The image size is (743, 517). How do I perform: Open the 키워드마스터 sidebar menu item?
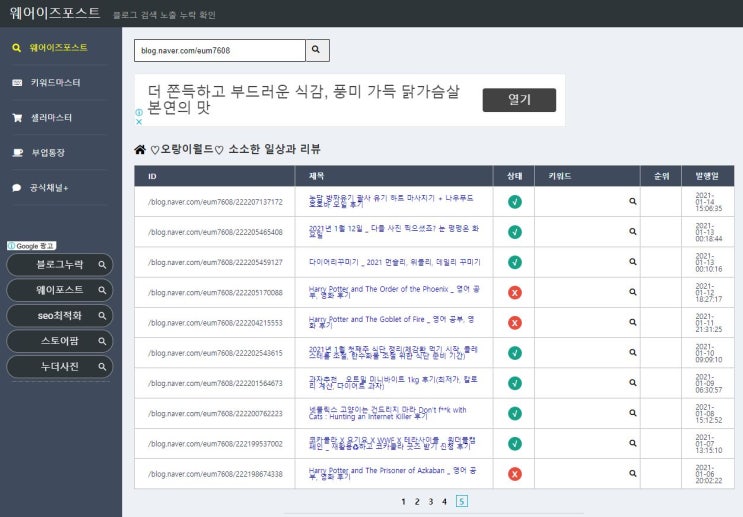click(55, 83)
